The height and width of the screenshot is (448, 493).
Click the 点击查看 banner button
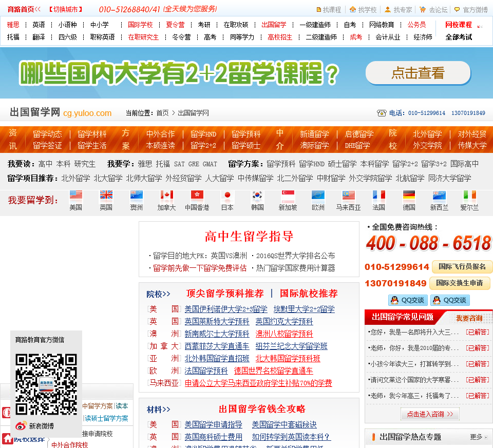(x=418, y=73)
